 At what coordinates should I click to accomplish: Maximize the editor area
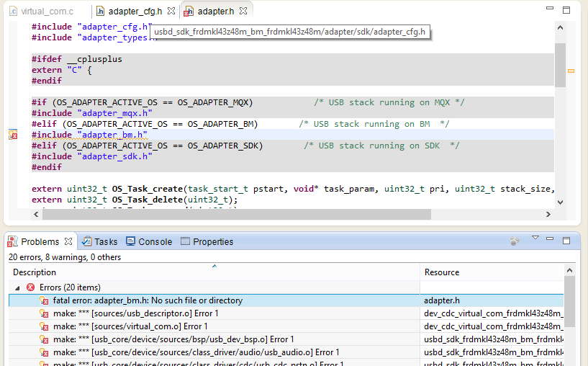point(566,10)
